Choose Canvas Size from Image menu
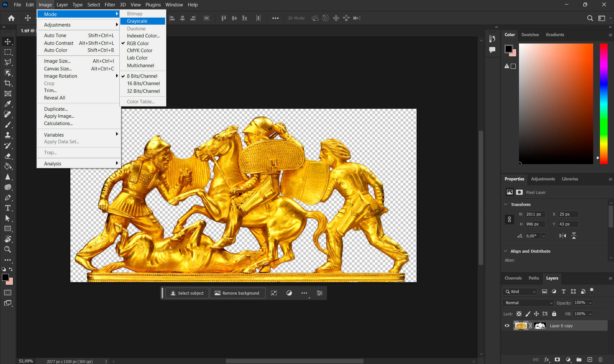This screenshot has height=364, width=614. coord(79,69)
